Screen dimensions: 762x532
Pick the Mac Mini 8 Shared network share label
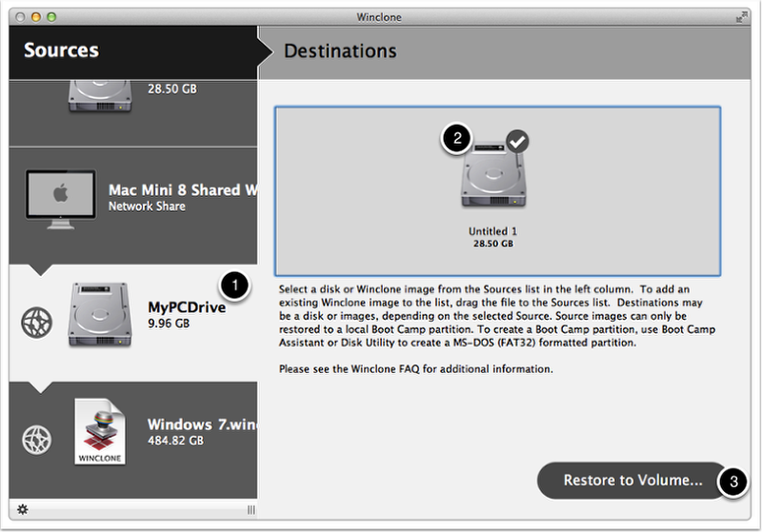[x=182, y=190]
